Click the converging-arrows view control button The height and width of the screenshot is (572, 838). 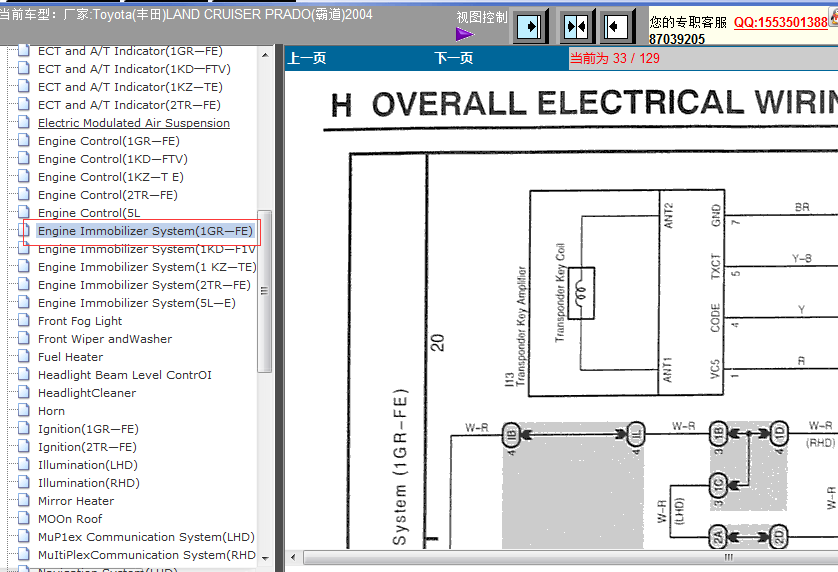coord(577,26)
